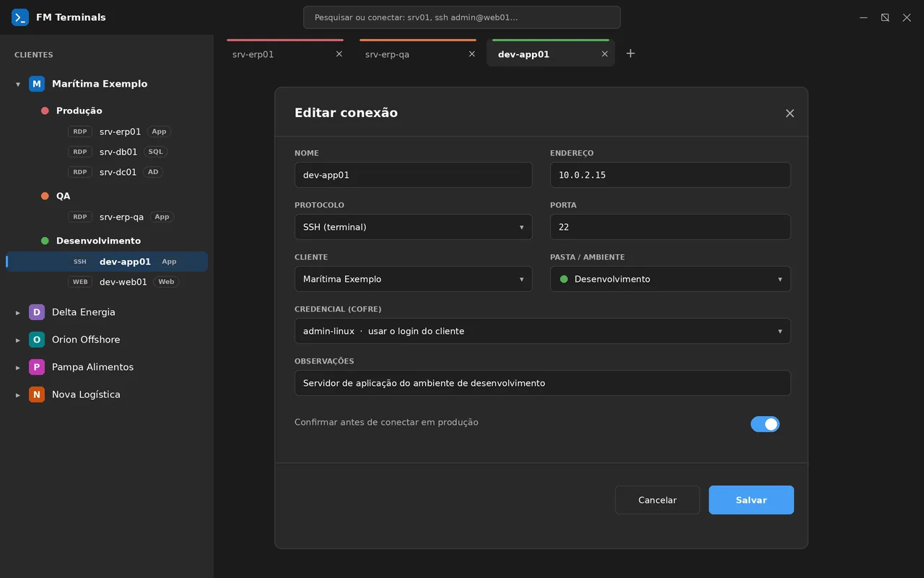This screenshot has width=924, height=578.
Task: Click into the Observações field
Action: click(543, 383)
